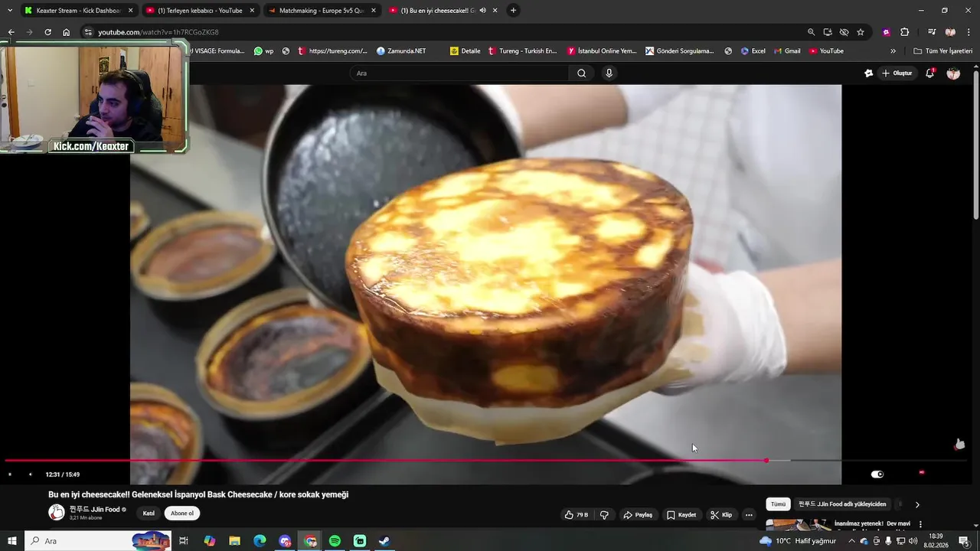Toggle the YouTube autoplay switch

click(877, 474)
